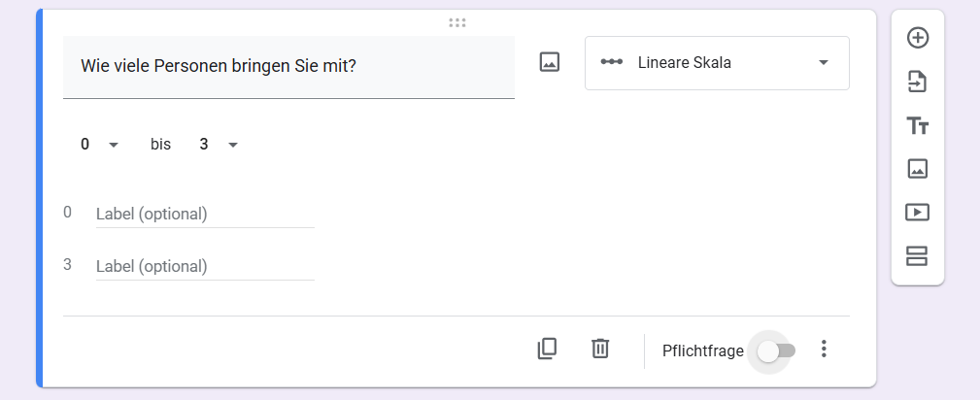Click the Pflichtfrage label text
980x400 pixels.
coord(702,350)
